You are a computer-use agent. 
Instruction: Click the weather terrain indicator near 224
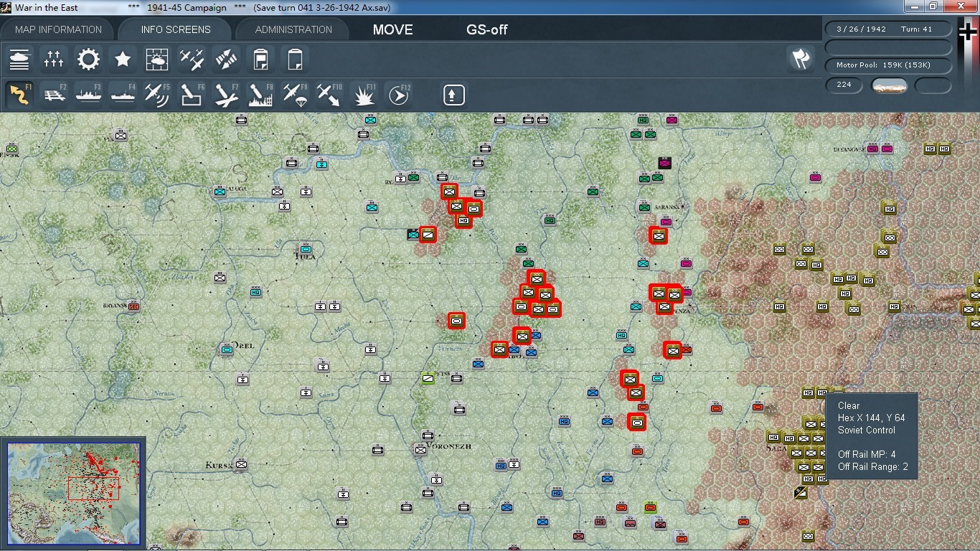coord(889,85)
